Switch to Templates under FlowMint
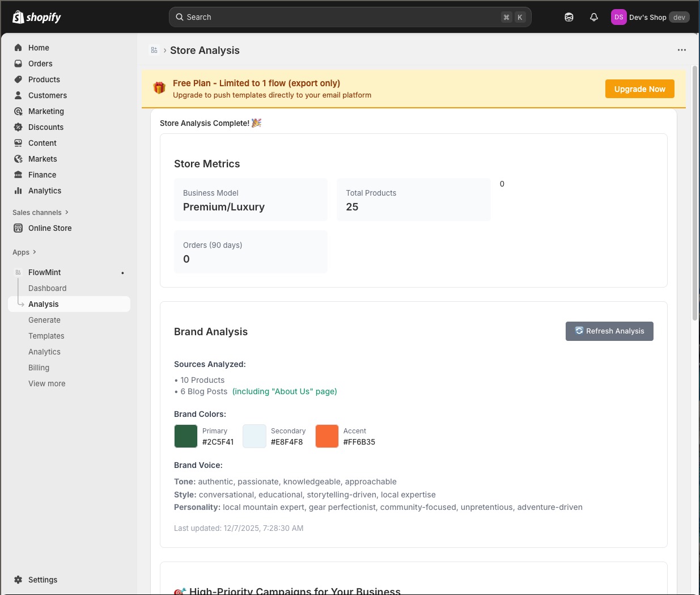This screenshot has height=595, width=700. click(46, 336)
